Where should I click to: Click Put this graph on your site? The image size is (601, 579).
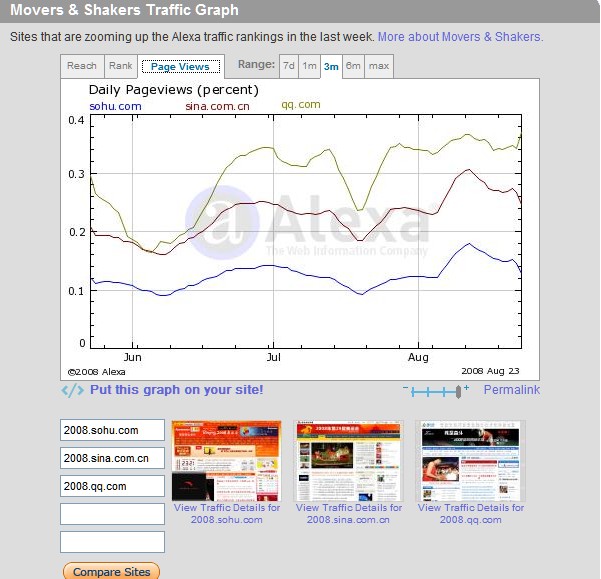[x=177, y=390]
